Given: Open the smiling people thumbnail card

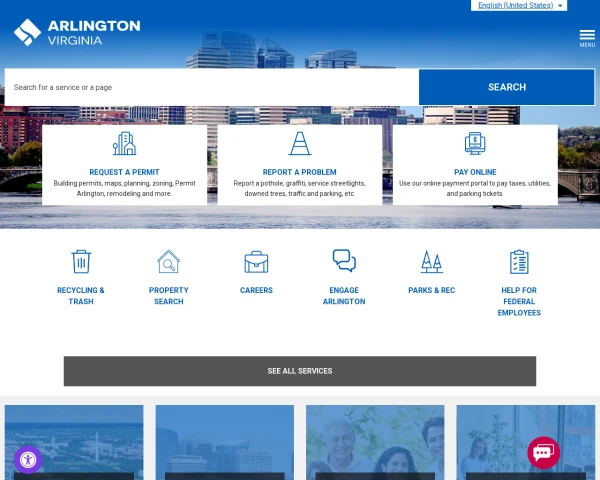Looking at the screenshot, I should coord(375,442).
